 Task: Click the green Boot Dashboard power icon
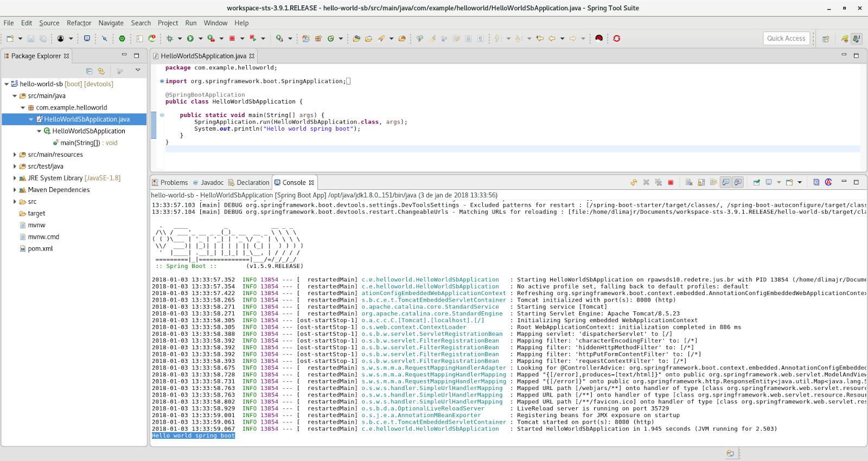coord(122,39)
